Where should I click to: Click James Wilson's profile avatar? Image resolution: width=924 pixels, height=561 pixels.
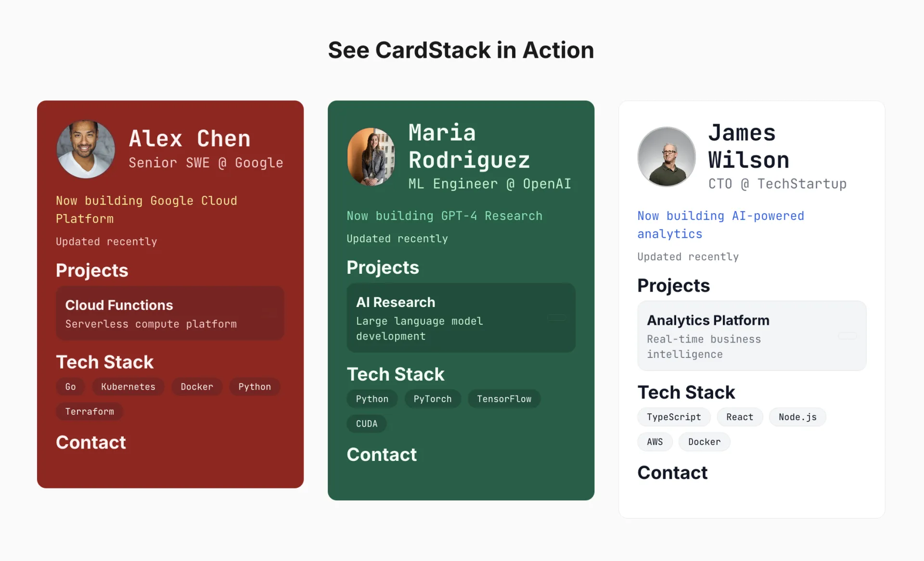pyautogui.click(x=666, y=157)
